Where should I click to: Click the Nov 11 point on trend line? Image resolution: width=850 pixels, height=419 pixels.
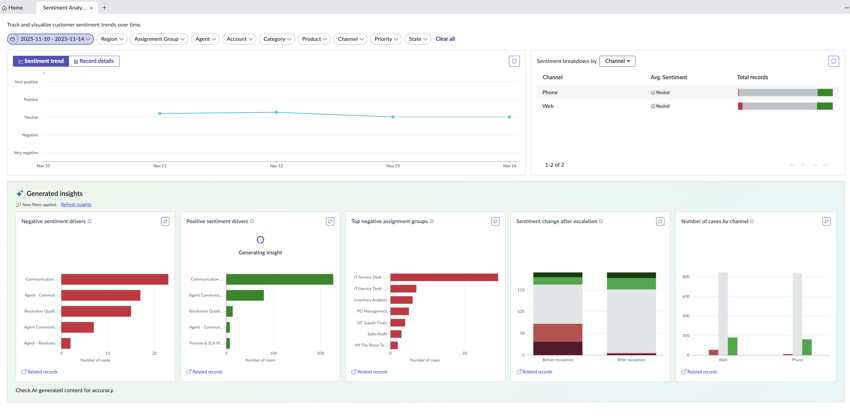(160, 113)
